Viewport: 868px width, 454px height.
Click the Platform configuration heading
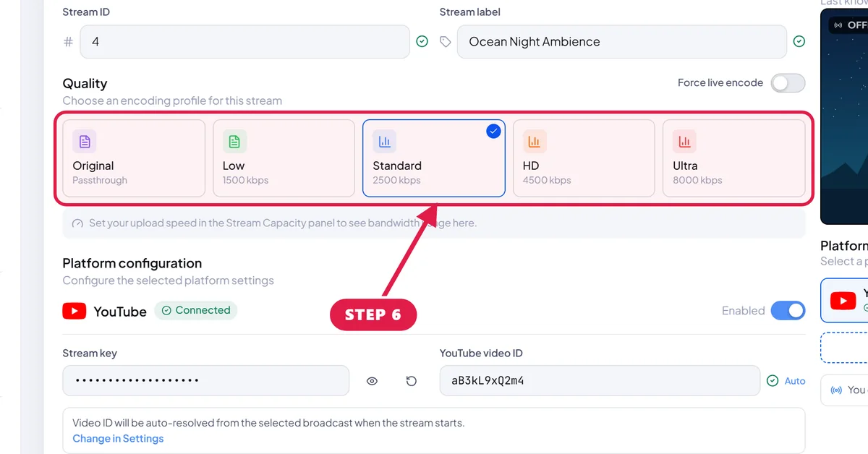coord(132,263)
